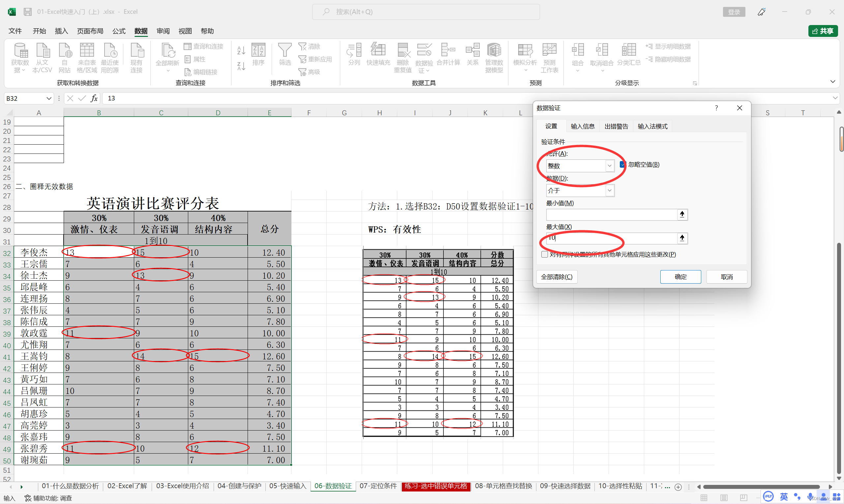
Task: Click the Save icon in title bar
Action: tap(28, 12)
